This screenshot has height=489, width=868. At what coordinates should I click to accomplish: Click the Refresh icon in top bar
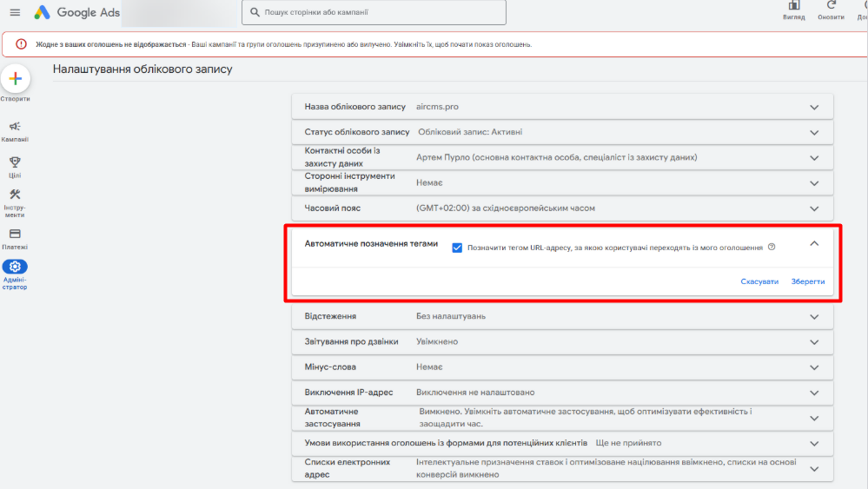pyautogui.click(x=831, y=7)
